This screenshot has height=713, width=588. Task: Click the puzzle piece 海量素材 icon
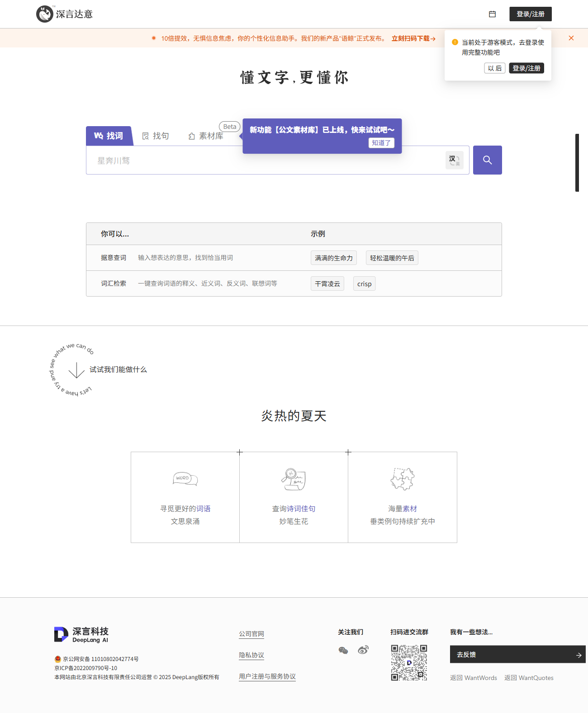pyautogui.click(x=402, y=479)
